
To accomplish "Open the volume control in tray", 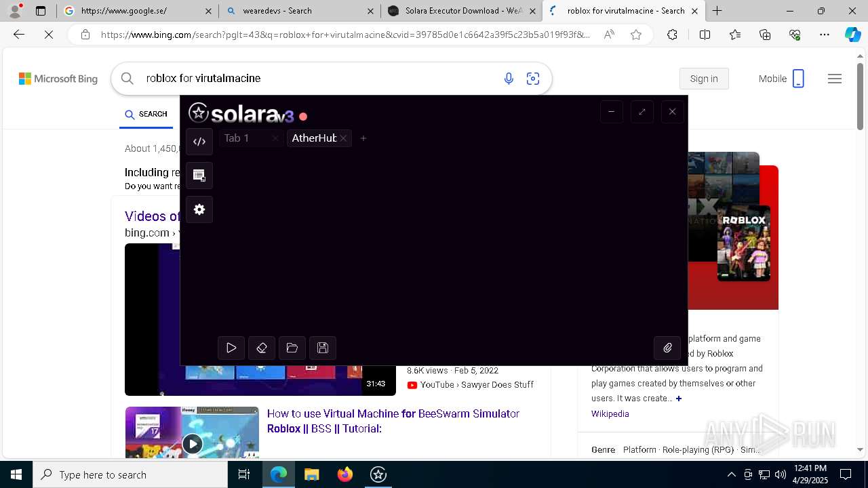I will coord(781,474).
